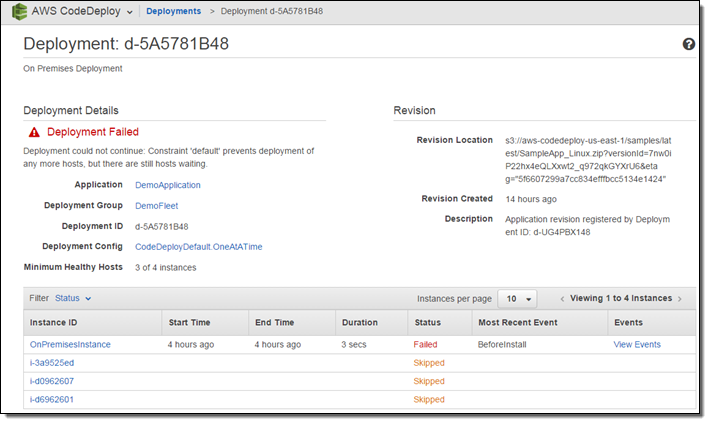The width and height of the screenshot is (710, 424).
Task: Open instance i-3a9525ed
Action: [51, 363]
